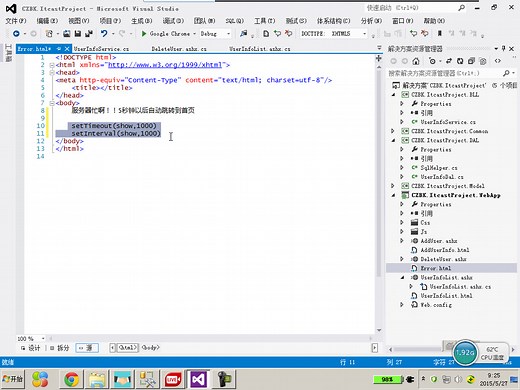Select Web.config in Solution Explorer

pyautogui.click(x=436, y=305)
